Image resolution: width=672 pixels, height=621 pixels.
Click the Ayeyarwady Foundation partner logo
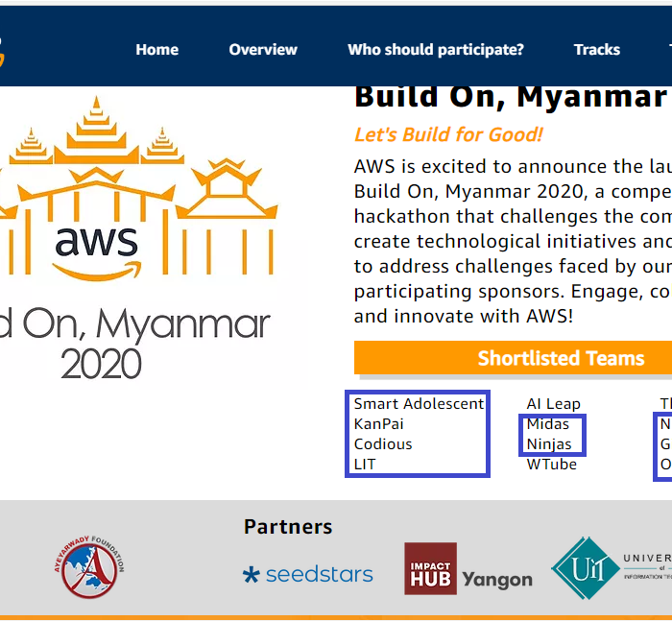click(89, 569)
